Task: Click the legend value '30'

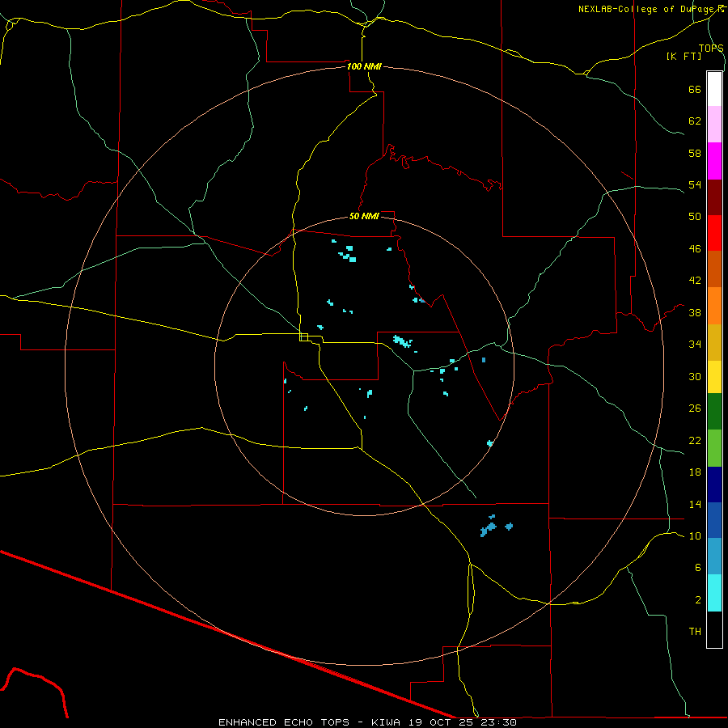Action: pyautogui.click(x=695, y=376)
